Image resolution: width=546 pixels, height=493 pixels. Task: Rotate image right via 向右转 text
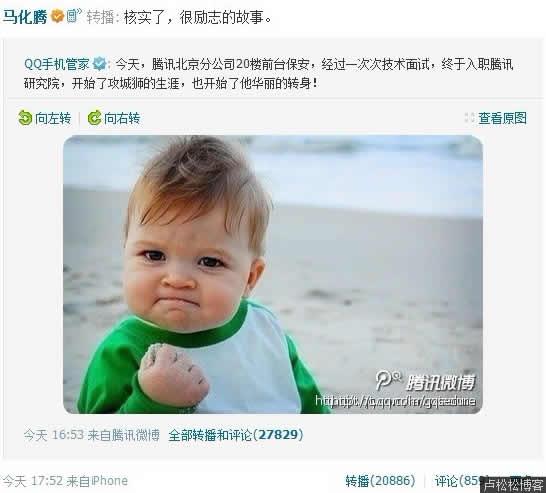click(122, 118)
